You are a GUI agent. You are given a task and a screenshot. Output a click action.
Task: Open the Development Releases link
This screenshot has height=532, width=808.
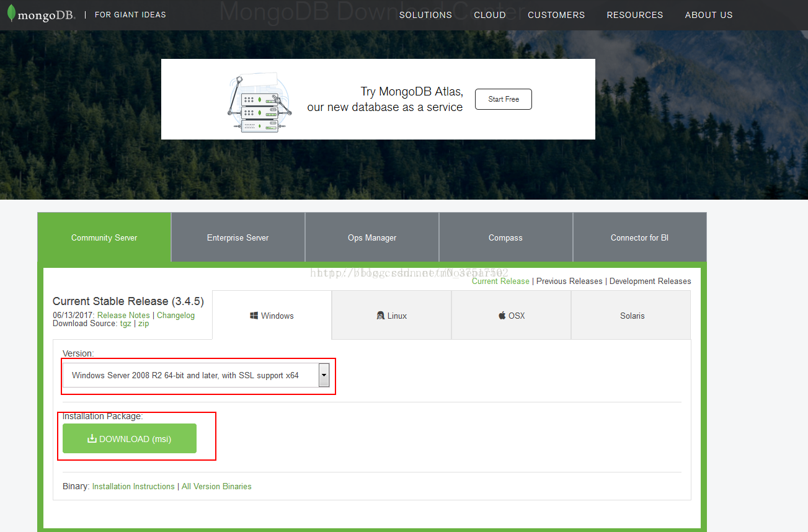click(x=650, y=281)
